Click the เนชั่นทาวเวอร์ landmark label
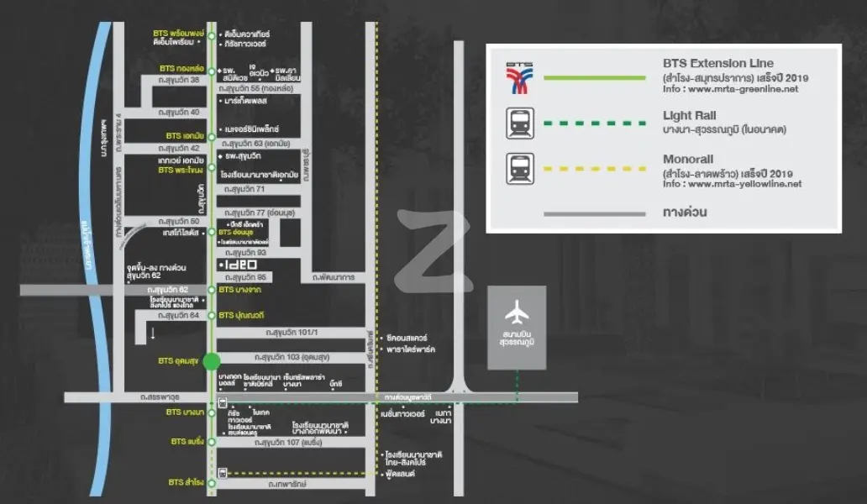Viewport: 867px width, 504px height. (402, 414)
